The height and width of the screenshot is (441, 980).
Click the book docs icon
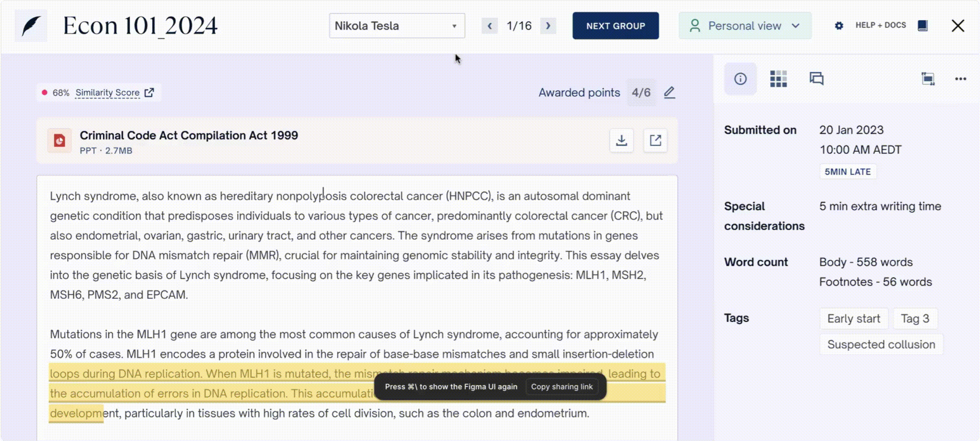tap(923, 26)
